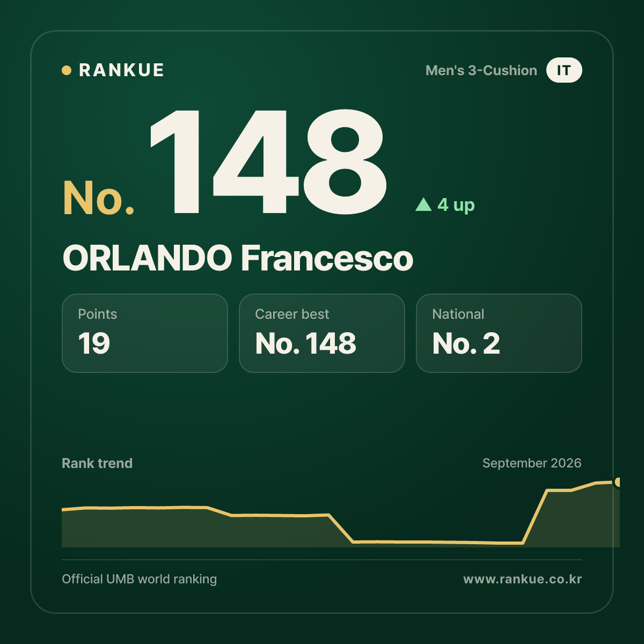
Task: Select the IT country badge
Action: (x=564, y=70)
